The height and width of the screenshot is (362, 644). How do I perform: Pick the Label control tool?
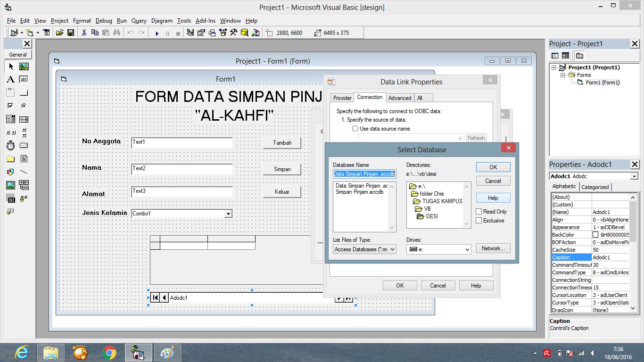coord(11,80)
